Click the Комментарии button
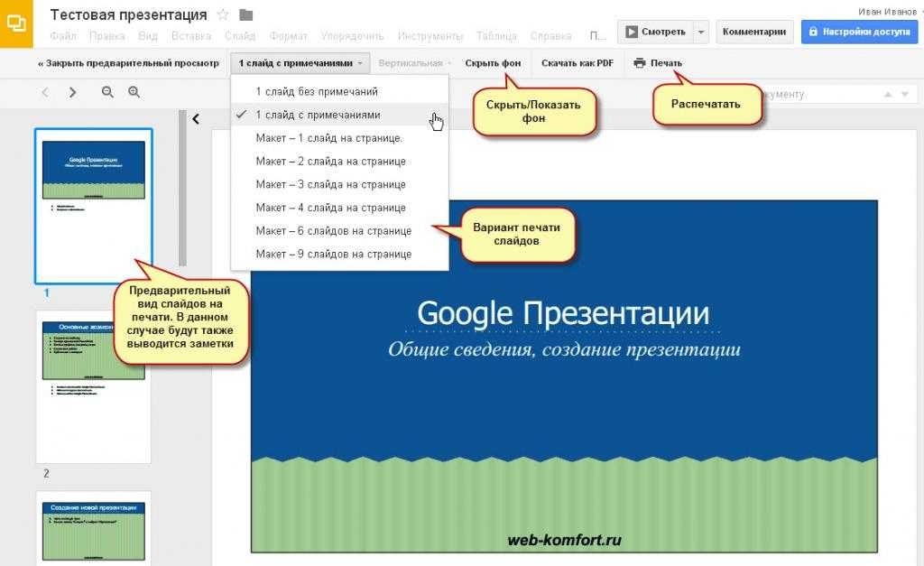The height and width of the screenshot is (566, 924). 754,32
